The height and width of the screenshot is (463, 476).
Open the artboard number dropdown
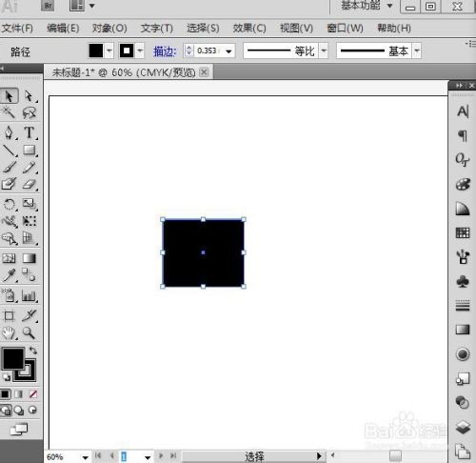(148, 457)
